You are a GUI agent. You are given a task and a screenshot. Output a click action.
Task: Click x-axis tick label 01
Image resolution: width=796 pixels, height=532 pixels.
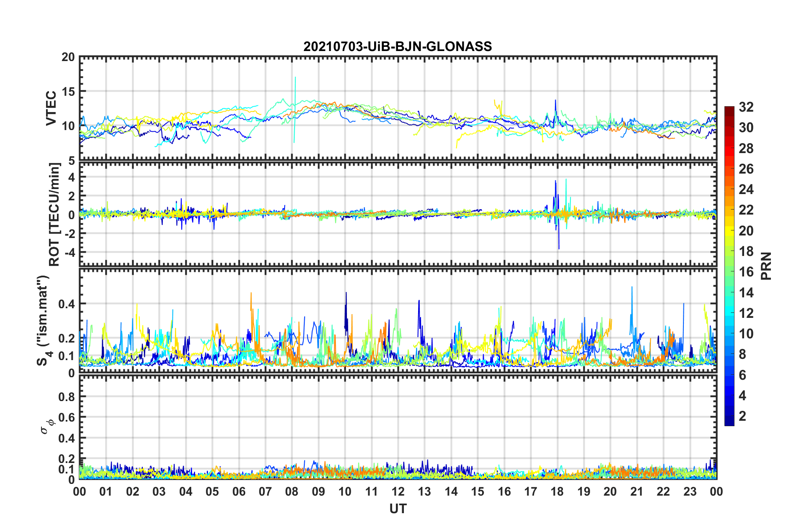pyautogui.click(x=106, y=491)
